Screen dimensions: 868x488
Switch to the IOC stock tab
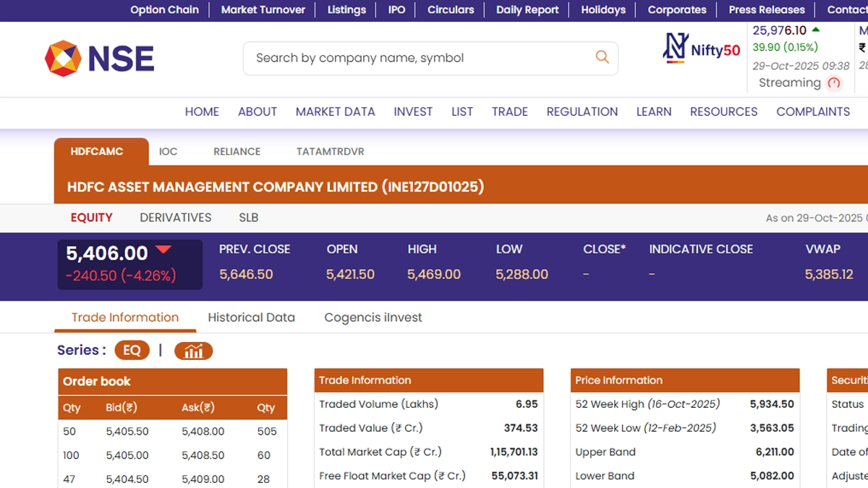[x=168, y=152]
